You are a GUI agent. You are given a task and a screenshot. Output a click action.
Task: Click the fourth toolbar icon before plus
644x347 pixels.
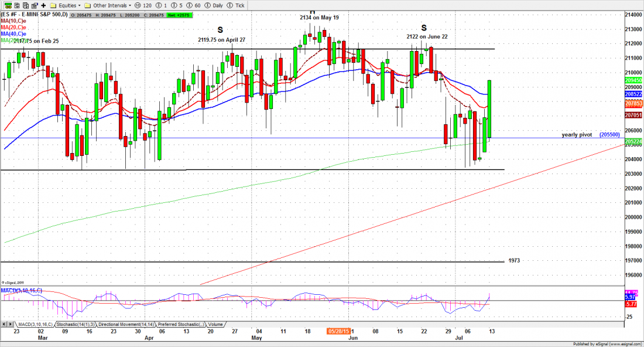click(x=33, y=5)
